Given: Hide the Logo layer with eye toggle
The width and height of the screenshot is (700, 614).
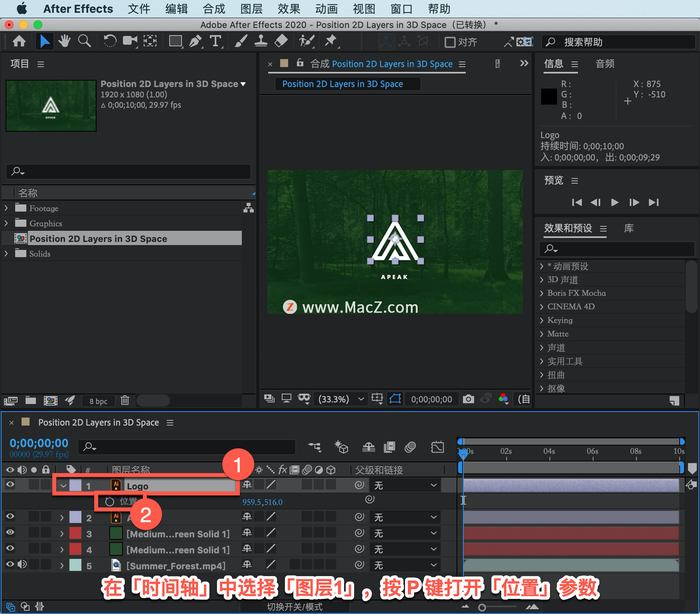Looking at the screenshot, I should (x=10, y=484).
